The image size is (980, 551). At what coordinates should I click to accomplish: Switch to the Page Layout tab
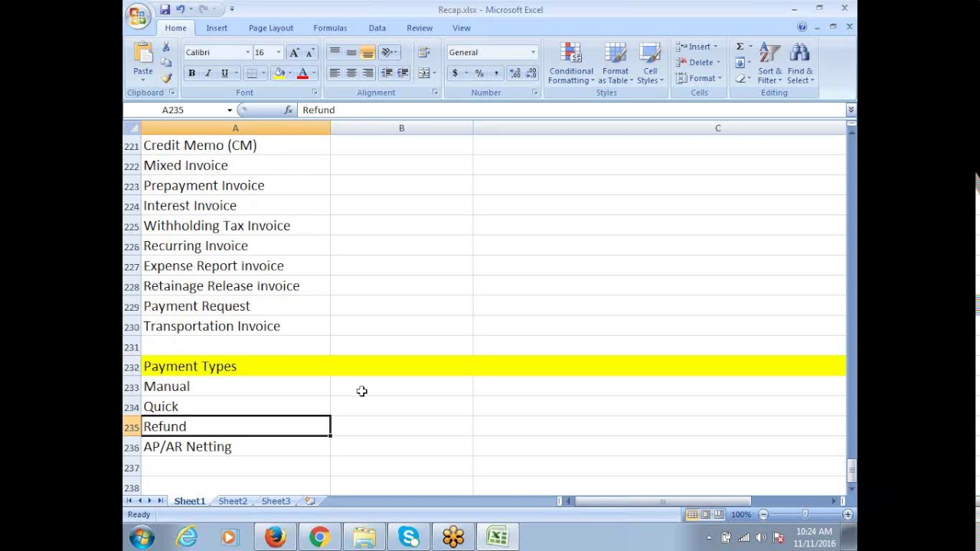pyautogui.click(x=271, y=28)
